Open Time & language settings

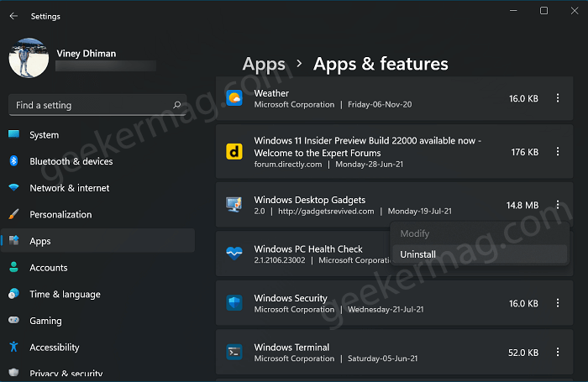coord(65,295)
